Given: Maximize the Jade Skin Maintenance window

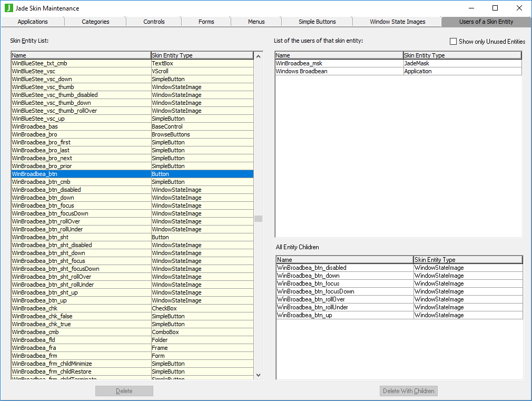Looking at the screenshot, I should (495, 8).
